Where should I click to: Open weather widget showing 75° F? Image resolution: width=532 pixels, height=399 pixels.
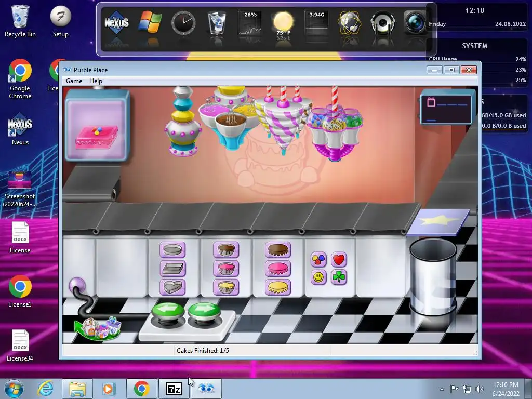click(x=283, y=23)
